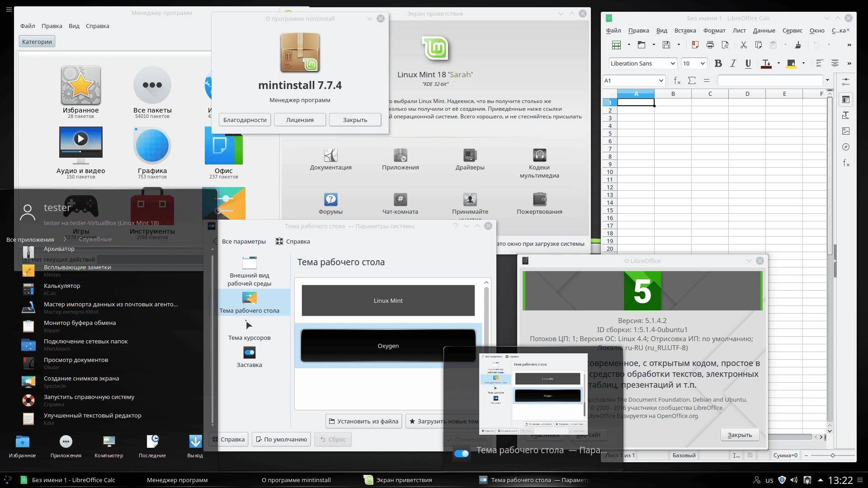Image resolution: width=868 pixels, height=488 pixels.
Task: Export as PDF icon in Calc toolbar
Action: (695, 45)
